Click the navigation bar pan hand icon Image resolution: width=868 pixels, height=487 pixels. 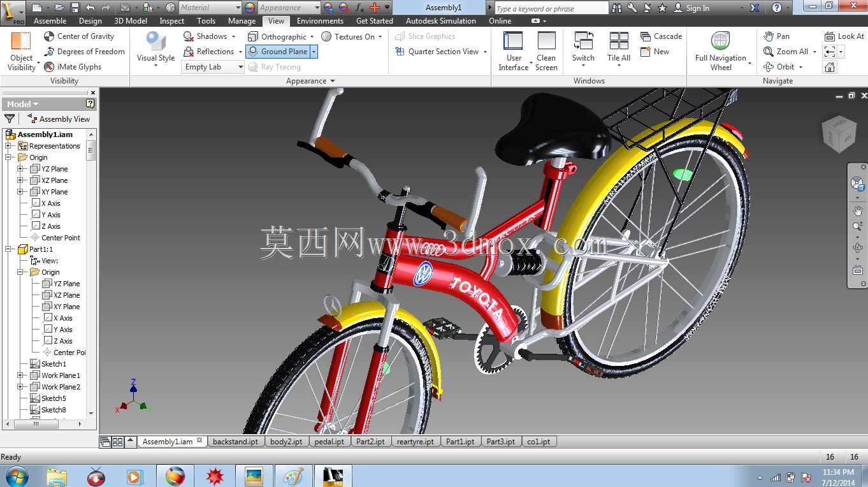(858, 211)
